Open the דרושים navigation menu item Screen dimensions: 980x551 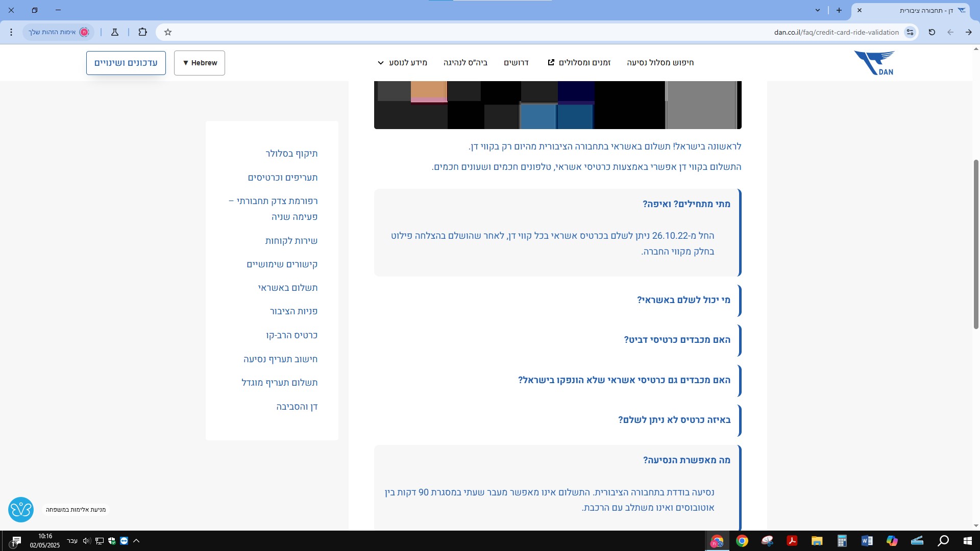[x=516, y=63]
